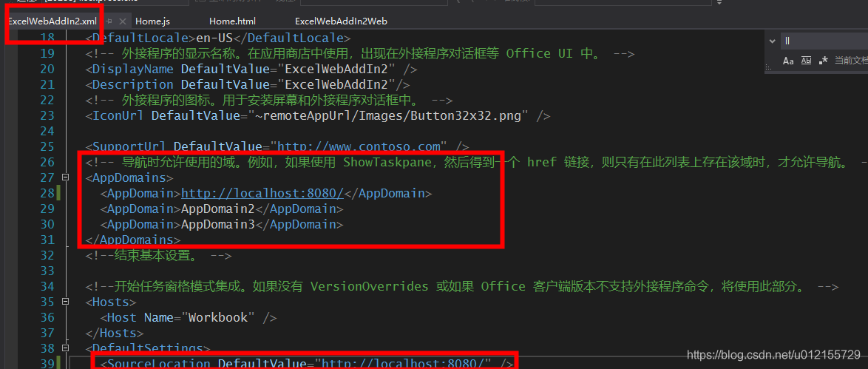Toggle match case in find panel
This screenshot has height=369, width=868.
[x=788, y=61]
